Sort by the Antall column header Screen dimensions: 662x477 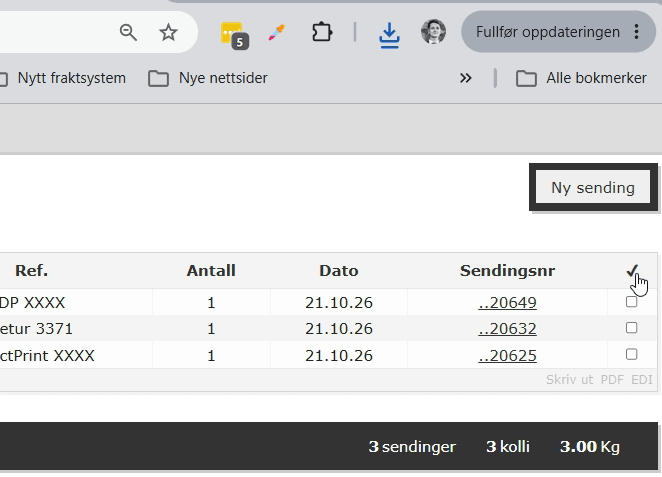pyautogui.click(x=211, y=271)
